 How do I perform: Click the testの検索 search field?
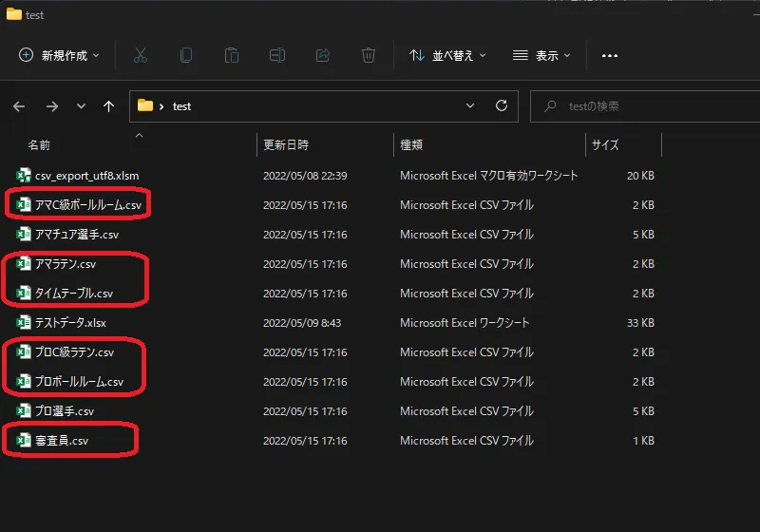646,106
